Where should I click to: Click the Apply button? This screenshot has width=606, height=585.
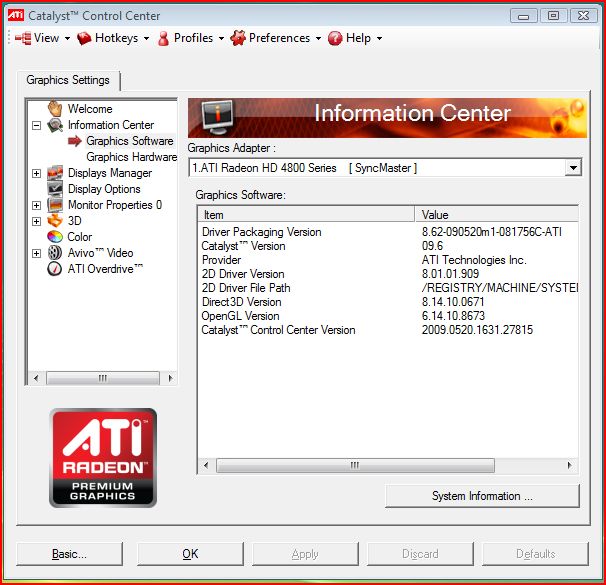click(305, 554)
